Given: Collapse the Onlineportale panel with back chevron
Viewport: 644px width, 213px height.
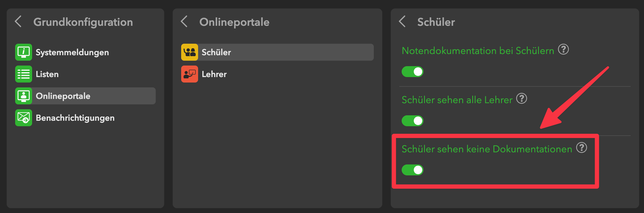Looking at the screenshot, I should pos(184,22).
